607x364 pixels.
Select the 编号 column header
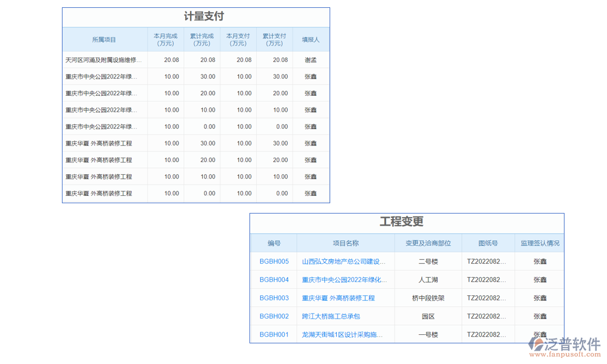point(274,243)
